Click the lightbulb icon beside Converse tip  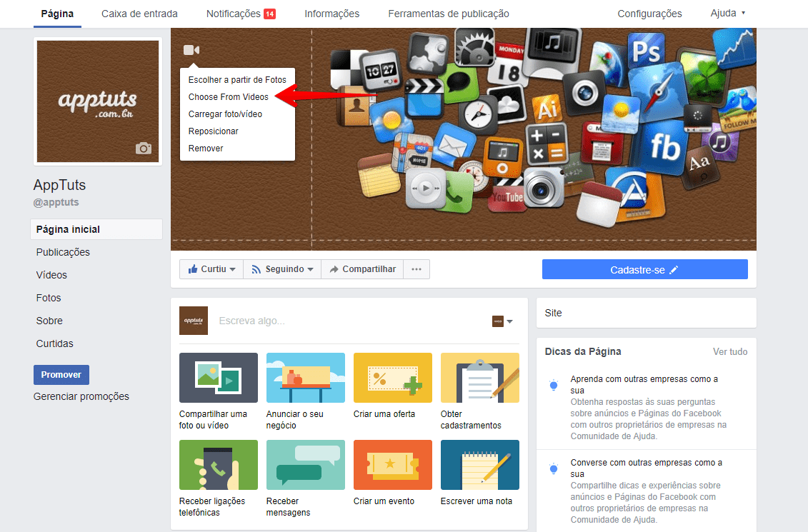[554, 468]
